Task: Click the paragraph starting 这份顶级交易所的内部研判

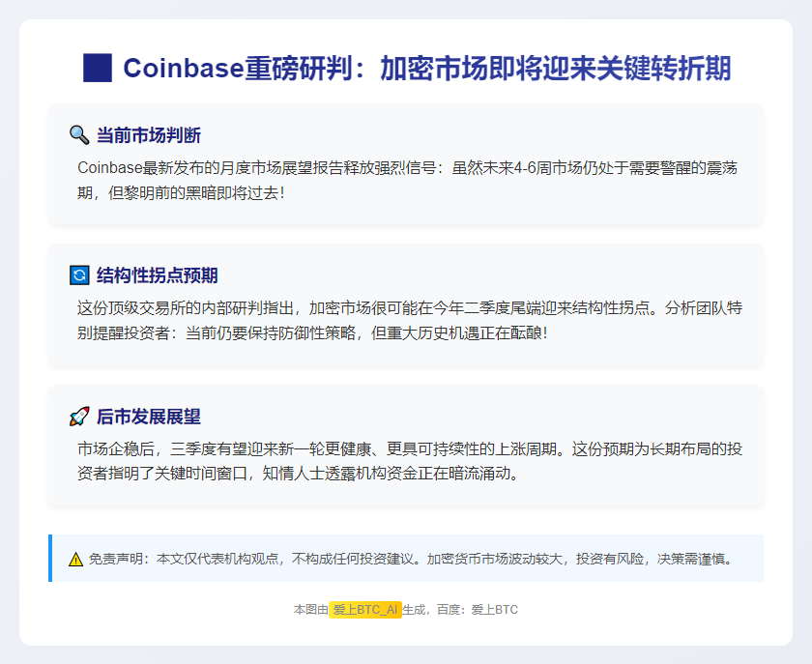Action: pyautogui.click(x=410, y=320)
